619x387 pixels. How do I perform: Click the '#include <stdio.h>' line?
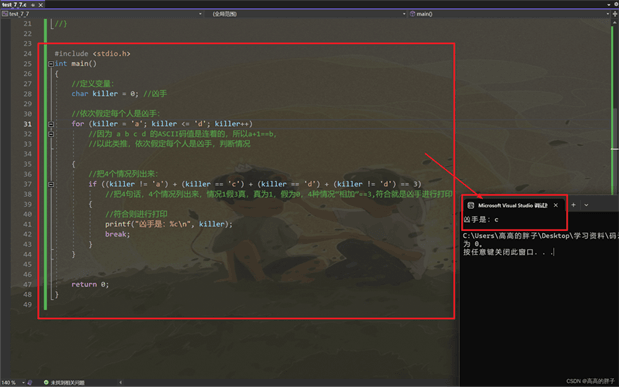point(92,54)
